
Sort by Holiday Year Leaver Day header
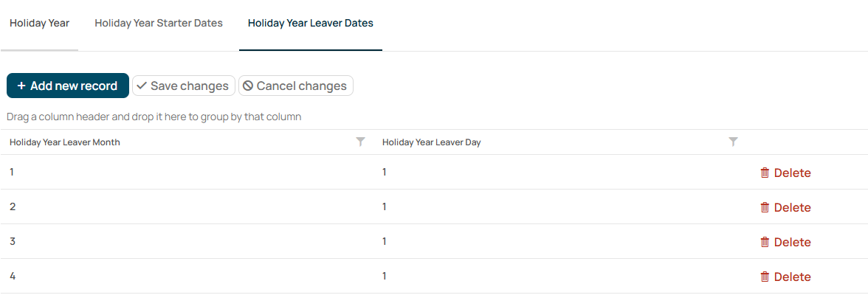[431, 142]
